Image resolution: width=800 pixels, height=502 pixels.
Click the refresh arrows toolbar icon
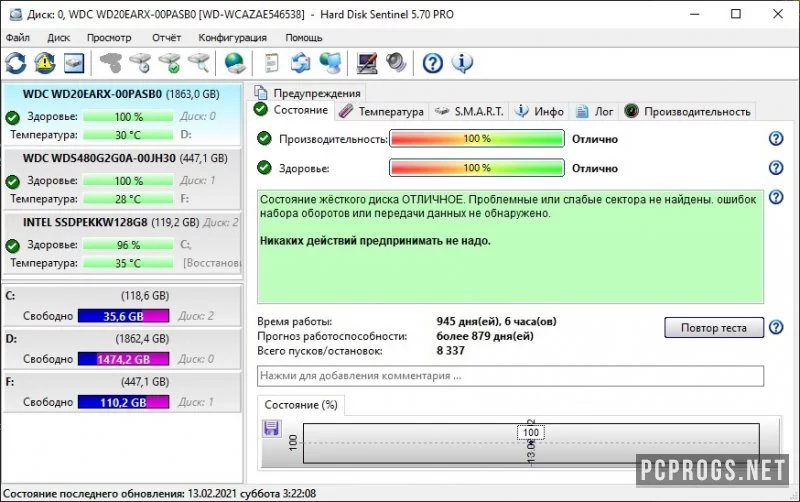tap(15, 63)
